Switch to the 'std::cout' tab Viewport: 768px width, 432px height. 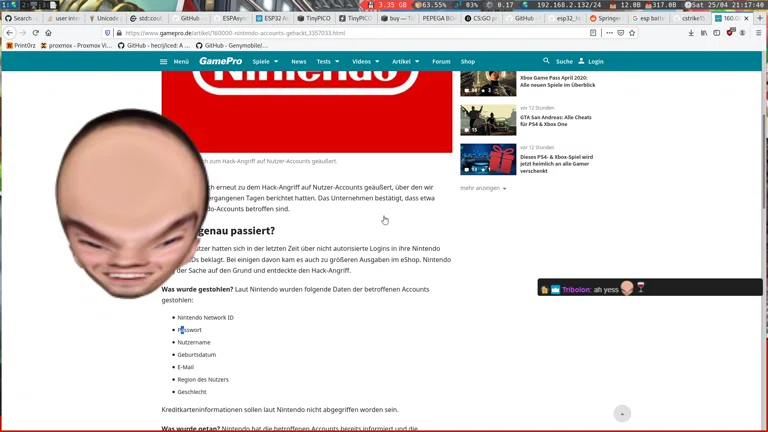pyautogui.click(x=147, y=18)
